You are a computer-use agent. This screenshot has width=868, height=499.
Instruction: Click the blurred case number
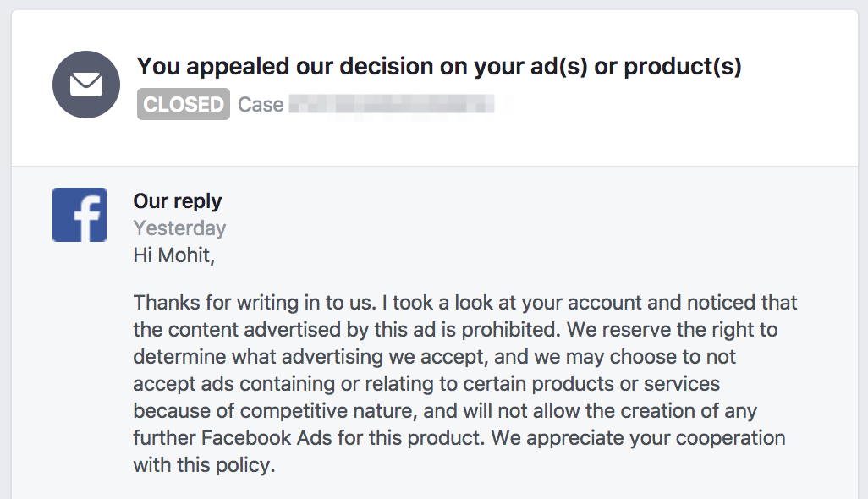pos(391,105)
